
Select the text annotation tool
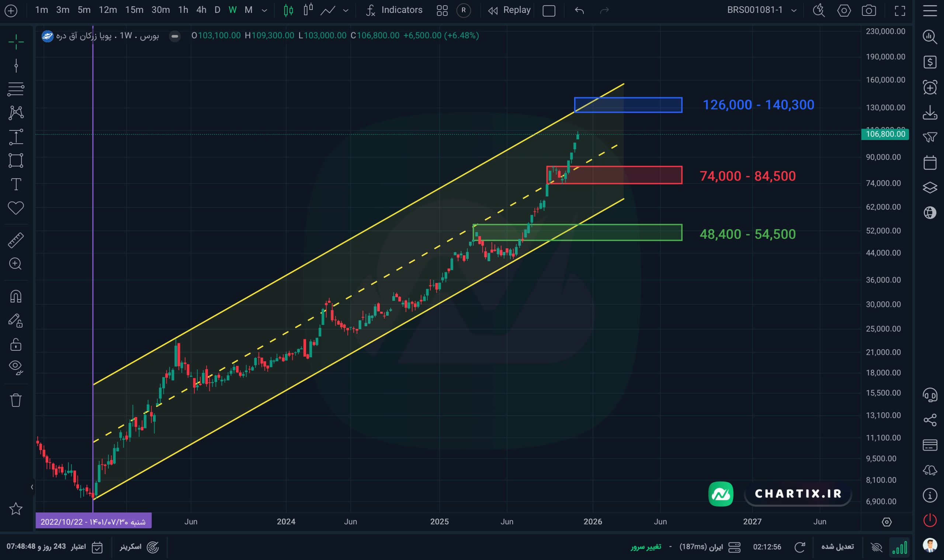15,185
